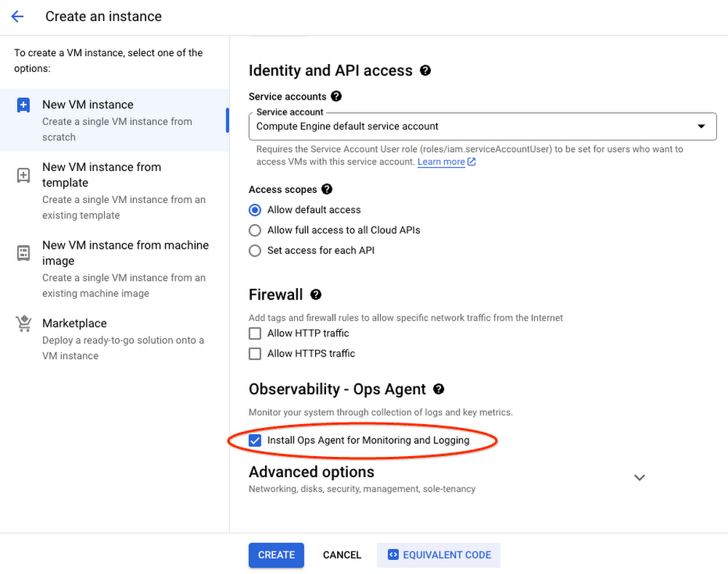Viewport: 728px width, 574px height.
Task: Enable Allow HTTP traffic checkbox
Action: click(x=255, y=333)
